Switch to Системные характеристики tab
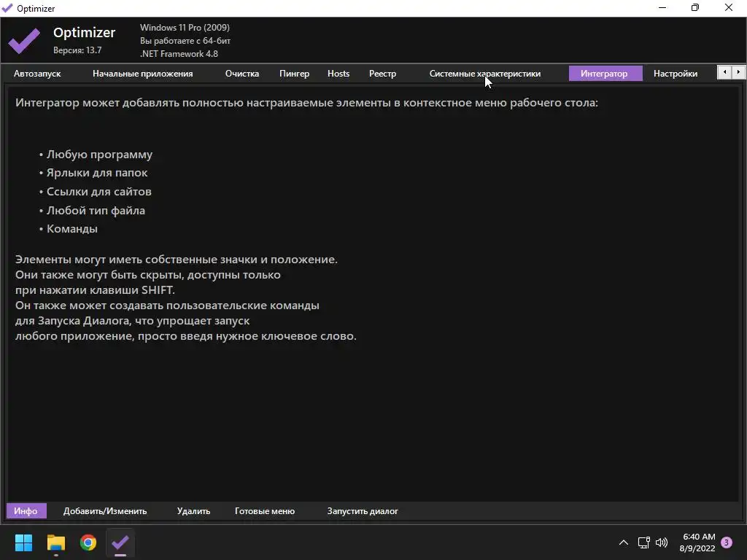 pyautogui.click(x=485, y=74)
